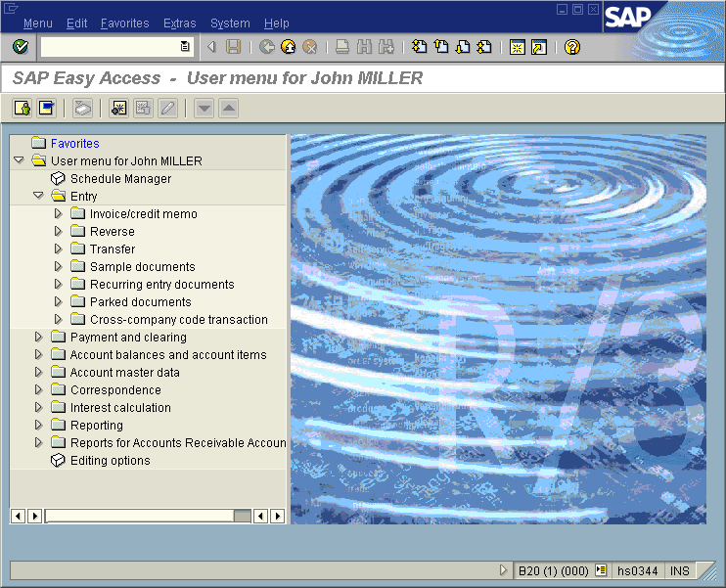
Task: Expand the Invoice/credit memo folder
Action: click(58, 214)
